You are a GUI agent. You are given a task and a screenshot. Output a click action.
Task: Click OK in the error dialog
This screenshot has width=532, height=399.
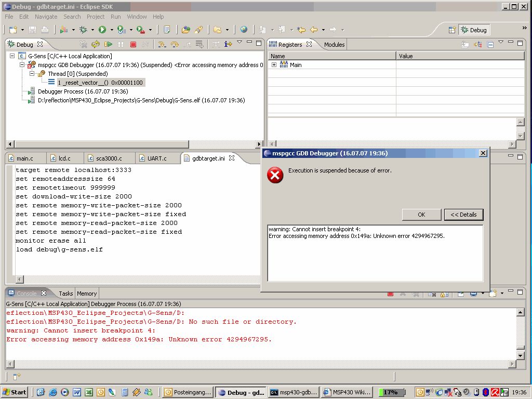point(421,215)
